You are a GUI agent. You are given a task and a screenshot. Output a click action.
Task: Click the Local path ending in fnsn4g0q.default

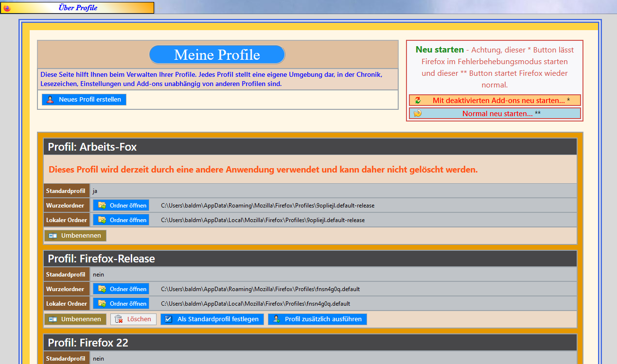255,304
